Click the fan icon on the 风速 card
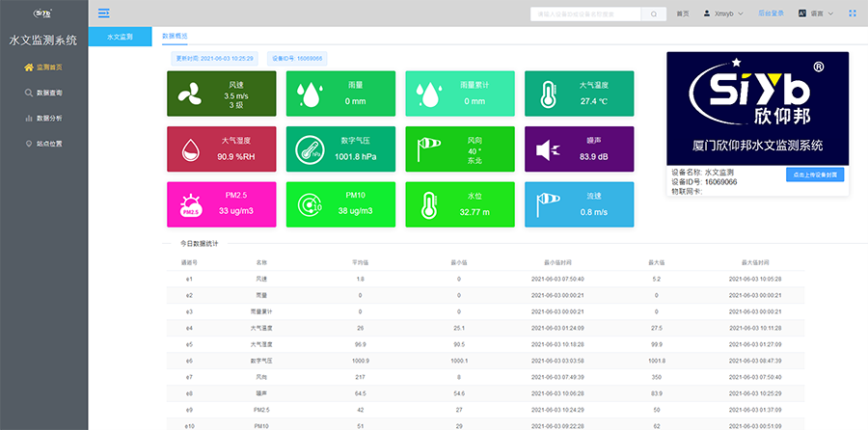This screenshot has height=430, width=868. tap(190, 94)
